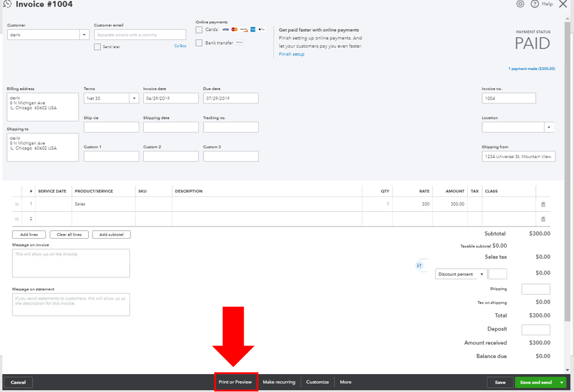This screenshot has width=574, height=392.
Task: Enable the Bank transfer checkbox
Action: pos(199,43)
